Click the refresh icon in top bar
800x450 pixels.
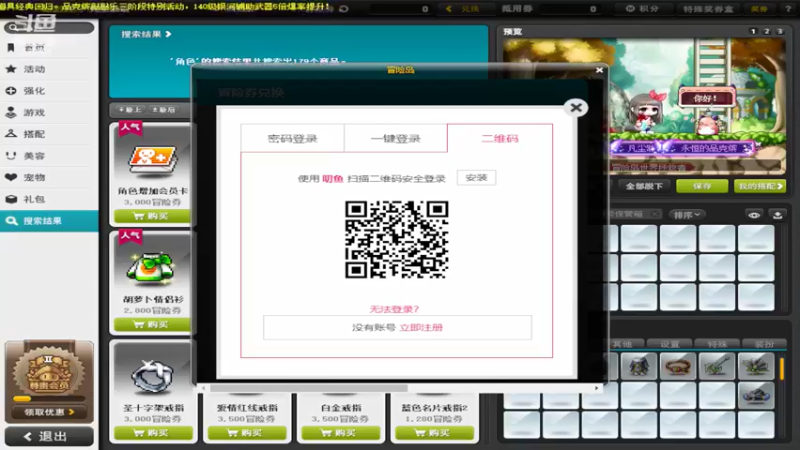coord(344,9)
